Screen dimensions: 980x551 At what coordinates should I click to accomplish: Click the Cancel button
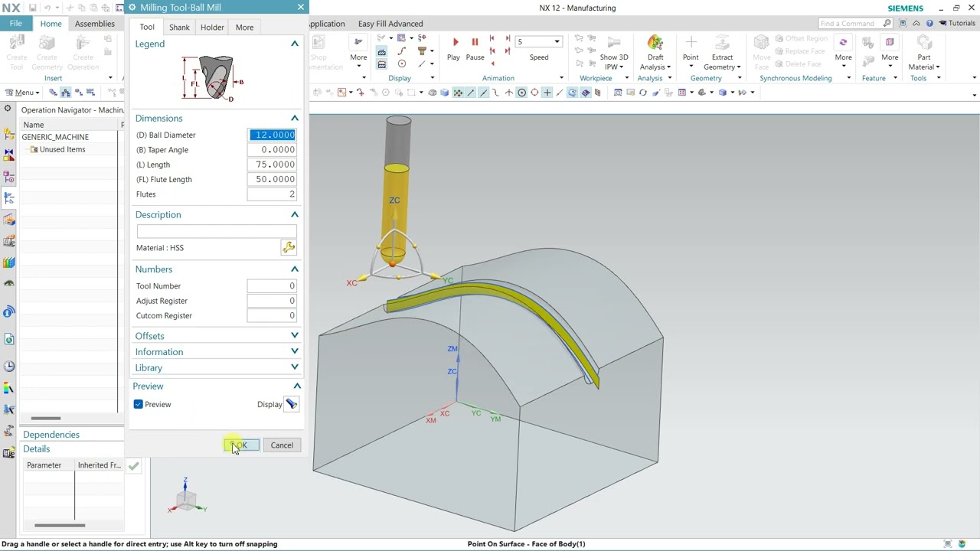(282, 445)
